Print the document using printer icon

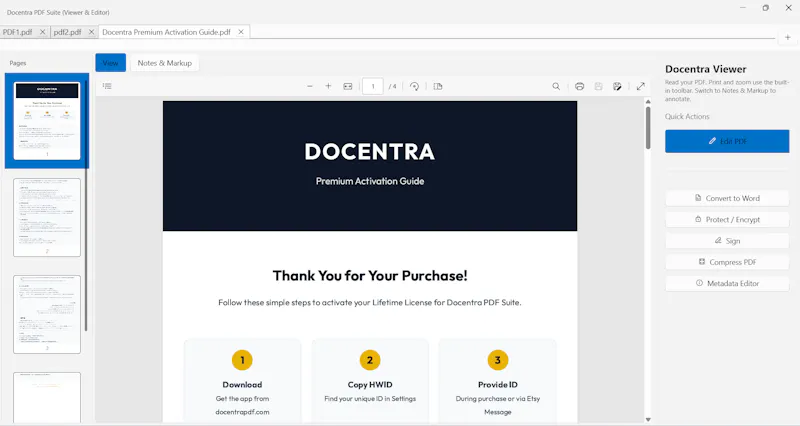(579, 86)
